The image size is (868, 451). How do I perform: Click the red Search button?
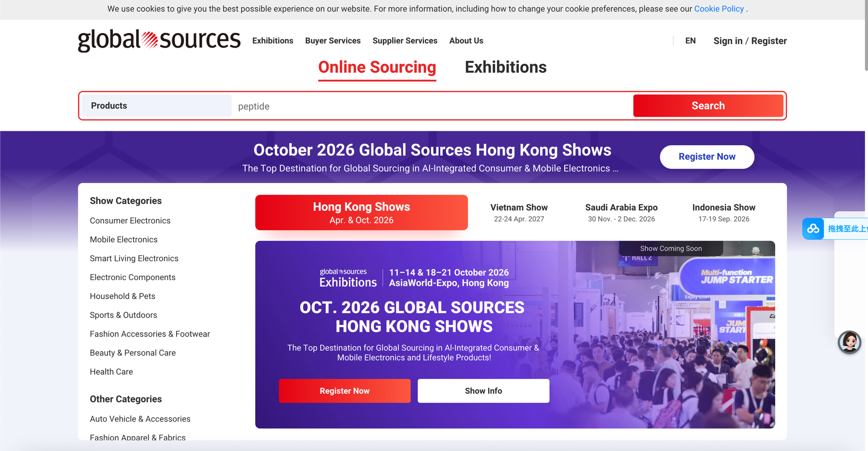click(x=708, y=106)
